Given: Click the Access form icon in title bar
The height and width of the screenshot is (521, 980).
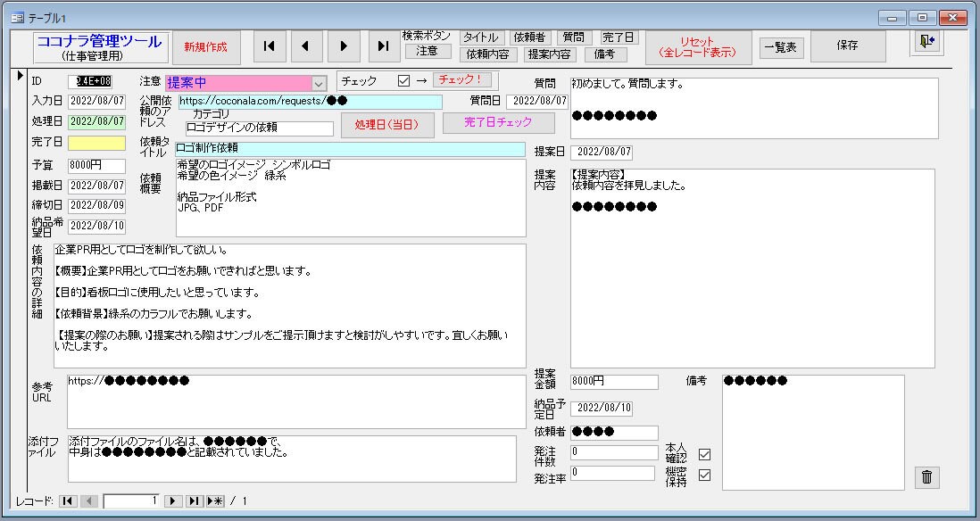Looking at the screenshot, I should click(x=17, y=18).
